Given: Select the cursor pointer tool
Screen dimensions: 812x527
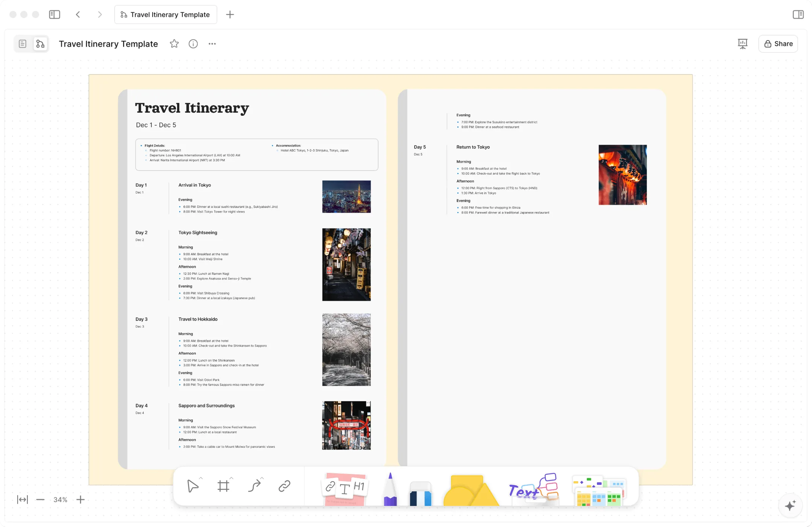Looking at the screenshot, I should click(192, 486).
